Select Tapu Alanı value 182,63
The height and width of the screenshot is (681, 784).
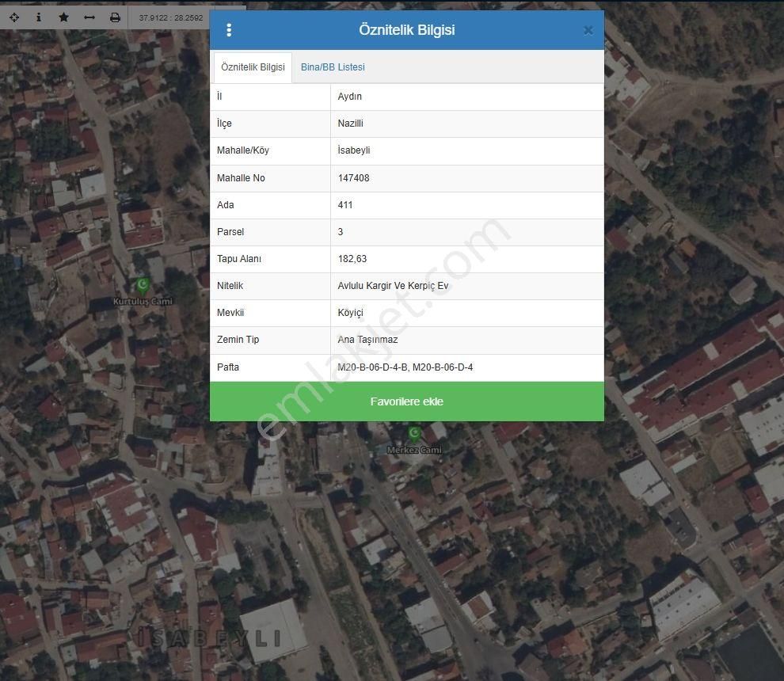(352, 259)
